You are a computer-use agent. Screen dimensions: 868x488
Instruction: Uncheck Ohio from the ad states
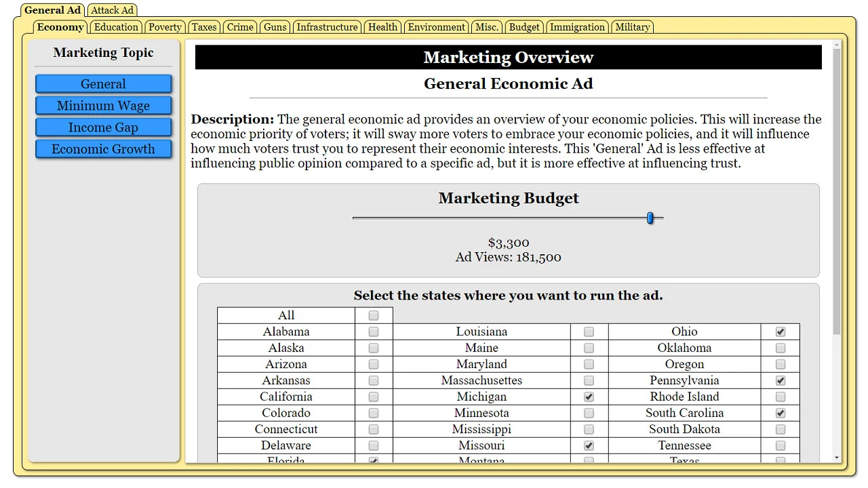click(780, 331)
